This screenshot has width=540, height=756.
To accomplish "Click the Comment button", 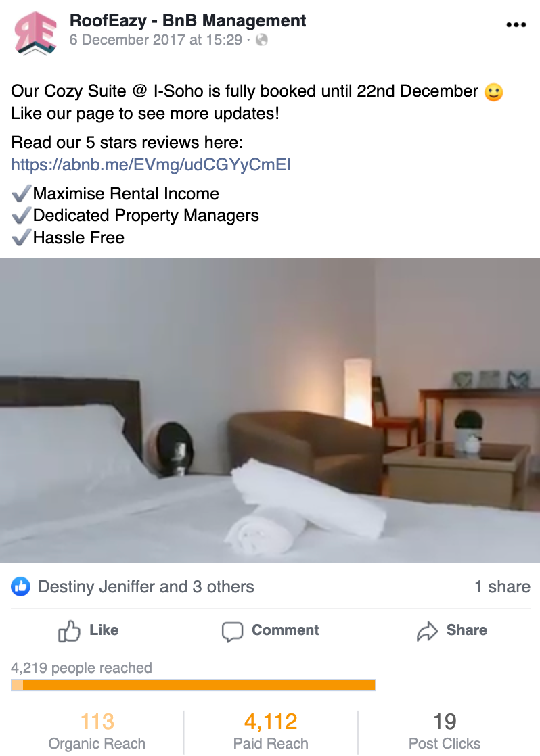I will [270, 631].
